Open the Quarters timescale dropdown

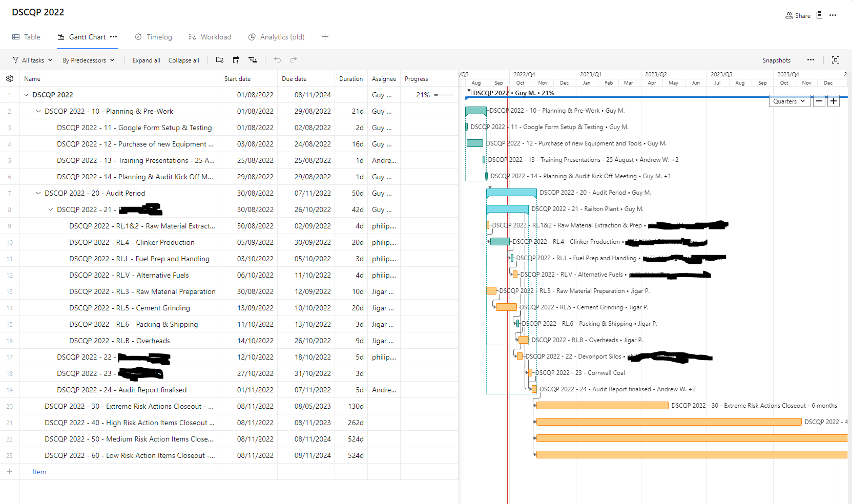click(789, 101)
